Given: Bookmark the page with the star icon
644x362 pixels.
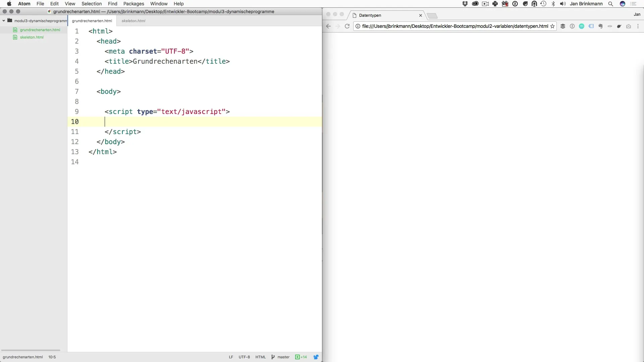Looking at the screenshot, I should pos(552,26).
